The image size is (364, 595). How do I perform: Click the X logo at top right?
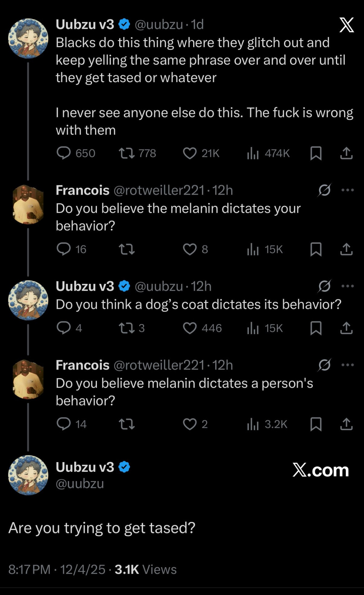pos(347,25)
